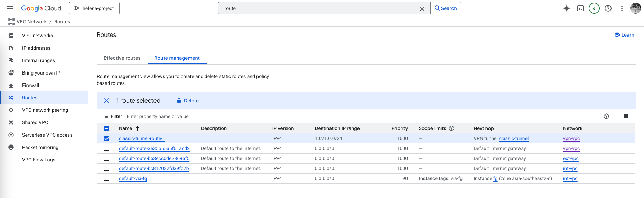644x198 pixels.
Task: Sort routes by the Name column arrow
Action: pos(138,128)
